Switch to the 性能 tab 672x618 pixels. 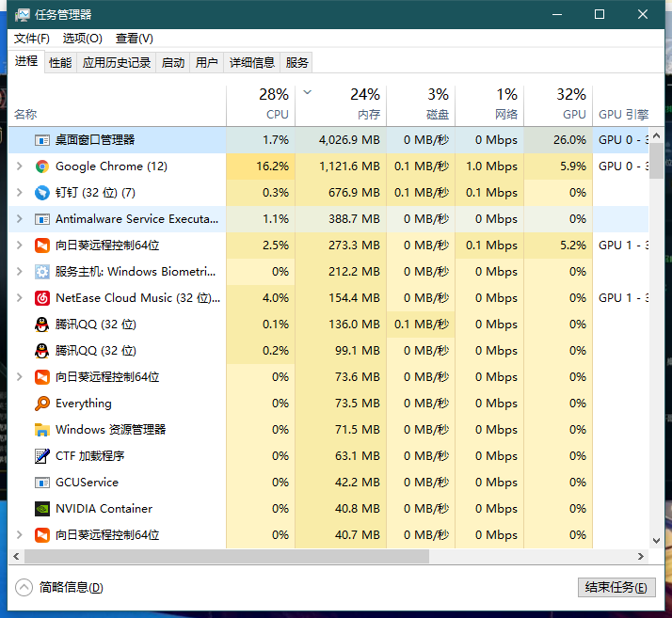60,63
